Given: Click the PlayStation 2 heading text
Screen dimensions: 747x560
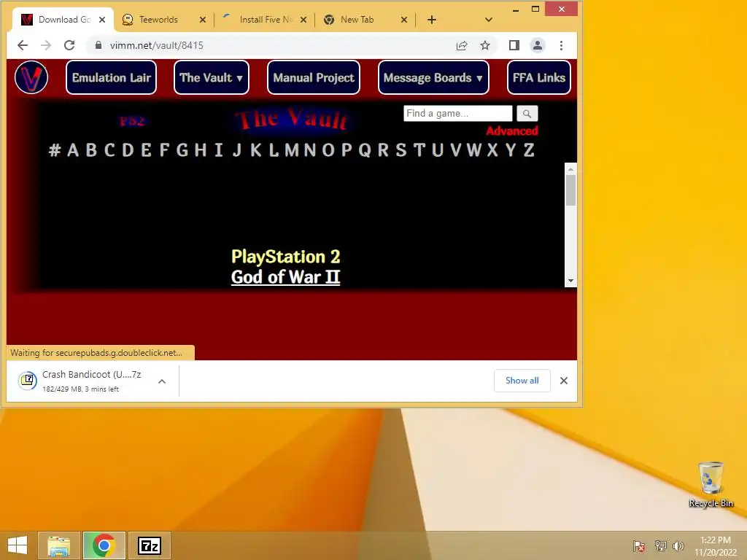Looking at the screenshot, I should (285, 257).
